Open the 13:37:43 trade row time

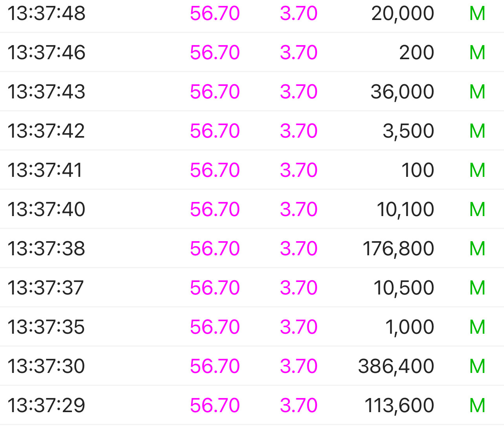click(x=46, y=92)
